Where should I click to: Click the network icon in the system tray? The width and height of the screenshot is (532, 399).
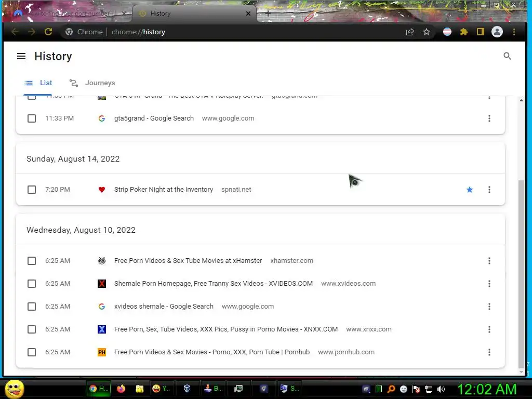tap(429, 389)
